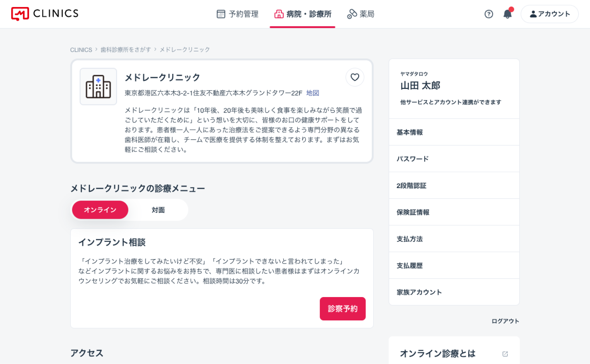Open 基本情報 in account menu
This screenshot has width=590, height=364.
tap(454, 132)
